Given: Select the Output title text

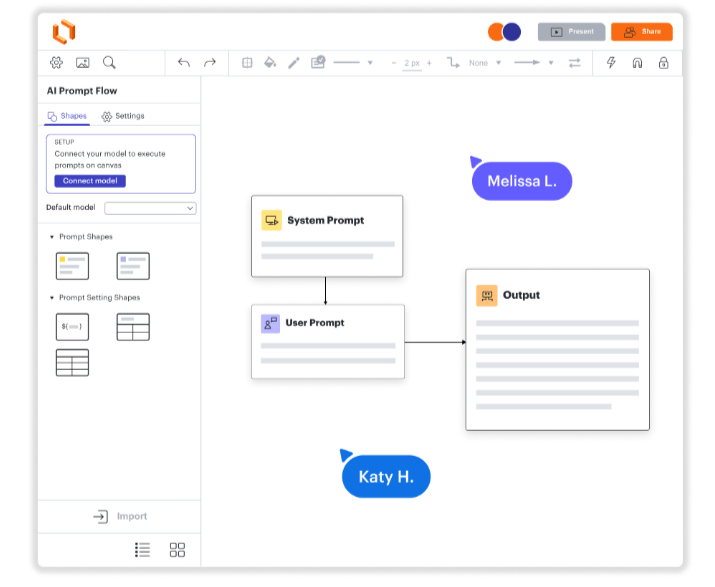Looking at the screenshot, I should (x=521, y=295).
